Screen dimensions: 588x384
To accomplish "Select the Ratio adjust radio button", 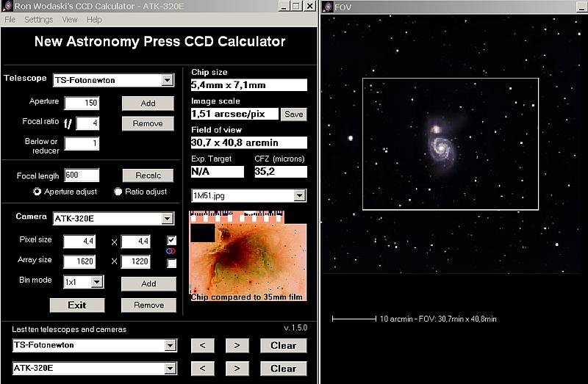I will [118, 192].
